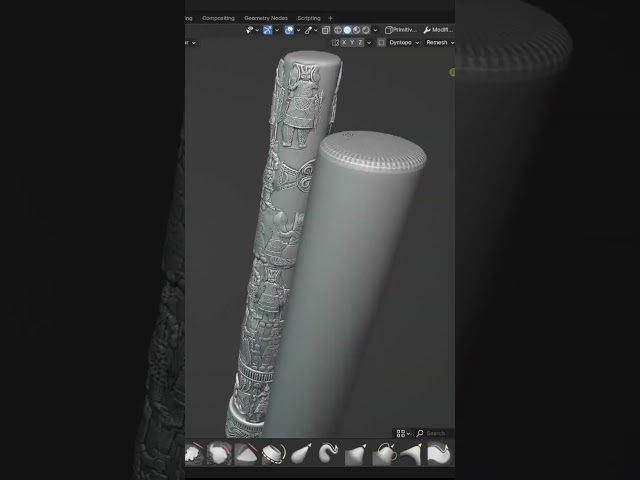
Task: Open the Remesh dropdown panel
Action: 440,42
